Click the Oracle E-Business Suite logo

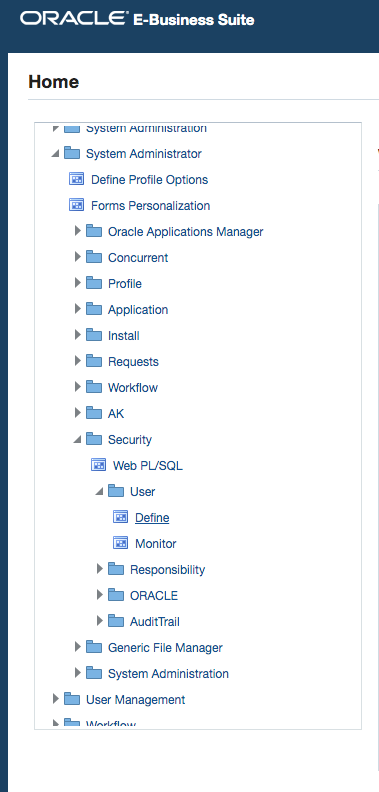[137, 19]
